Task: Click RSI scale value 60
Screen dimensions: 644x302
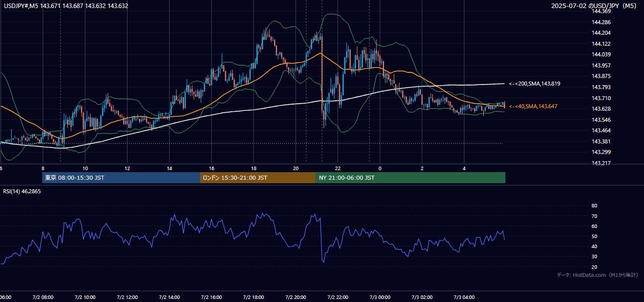Action: pos(594,226)
